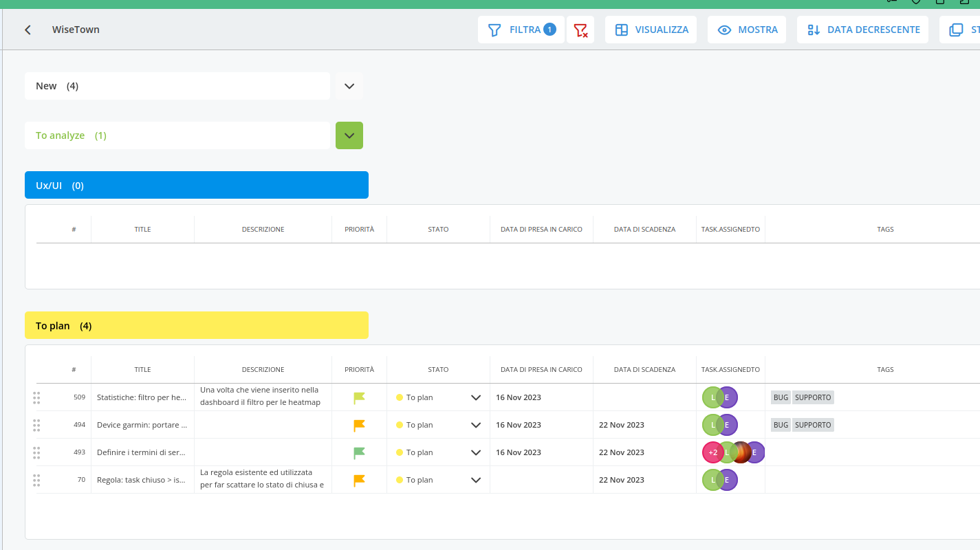Click the back arrow next to WiseTown
Screen dimensions: 980x550
[x=28, y=30]
